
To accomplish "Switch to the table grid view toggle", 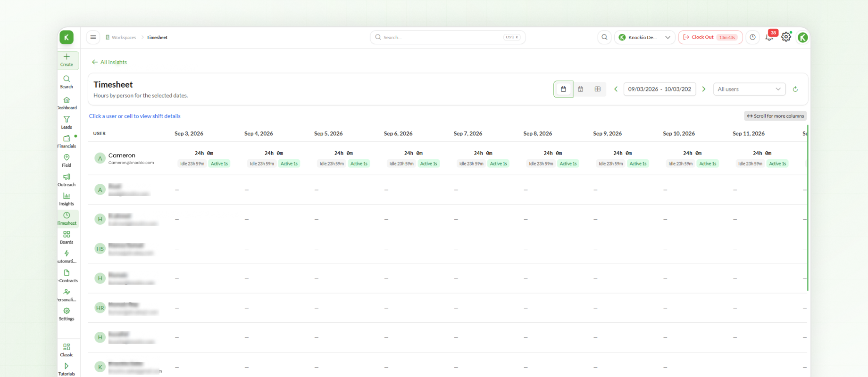I will [x=598, y=89].
